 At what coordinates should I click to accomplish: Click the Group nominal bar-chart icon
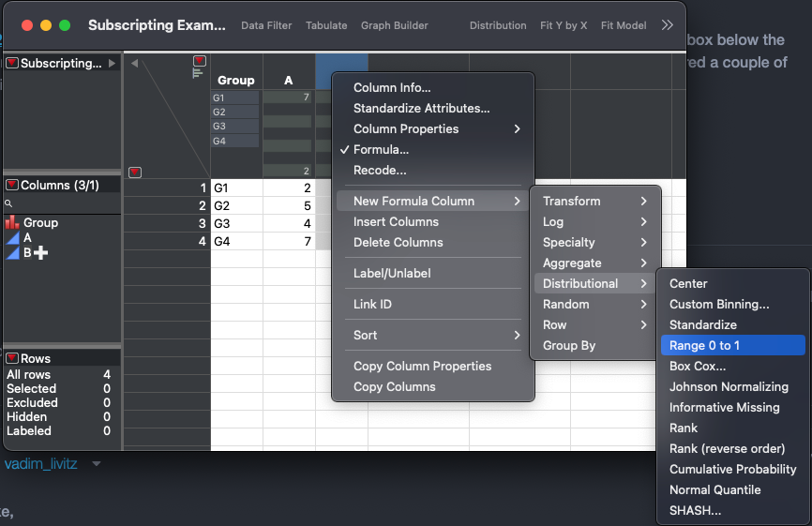(x=12, y=222)
